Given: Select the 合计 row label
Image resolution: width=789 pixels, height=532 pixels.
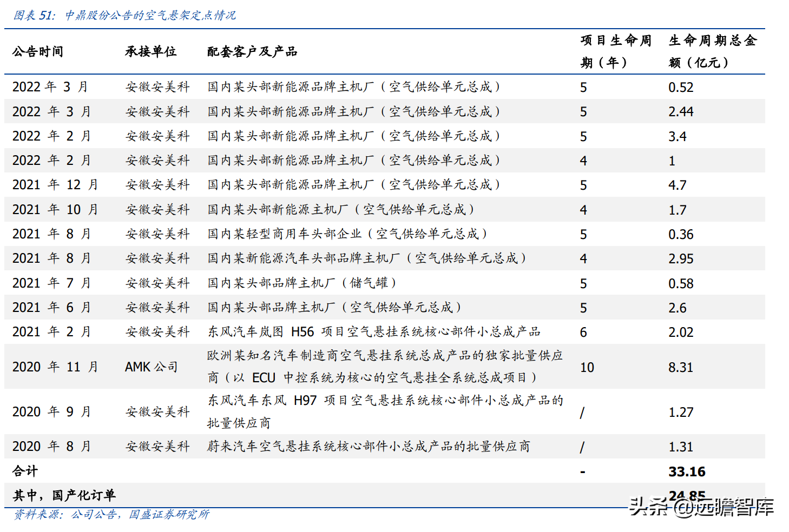Looking at the screenshot, I should coord(25,471).
